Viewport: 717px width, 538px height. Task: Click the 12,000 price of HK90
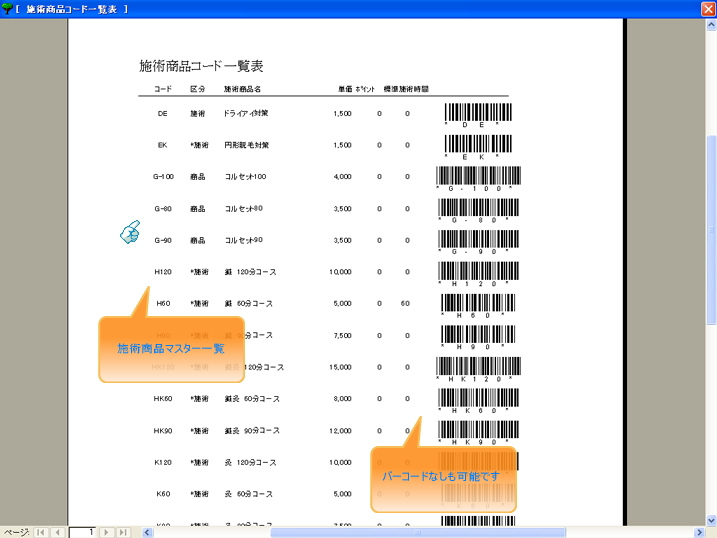click(x=340, y=431)
